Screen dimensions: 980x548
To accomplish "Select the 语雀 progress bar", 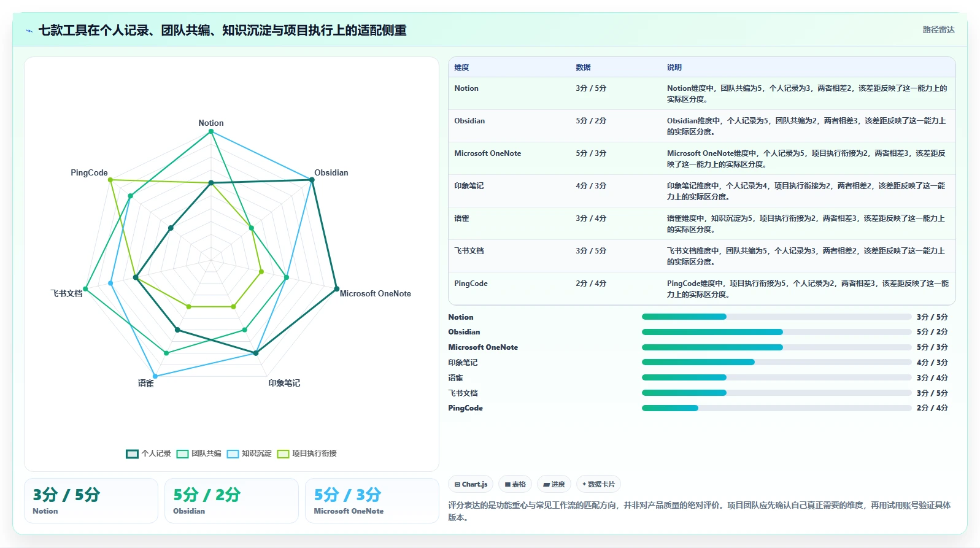I will pyautogui.click(x=776, y=377).
